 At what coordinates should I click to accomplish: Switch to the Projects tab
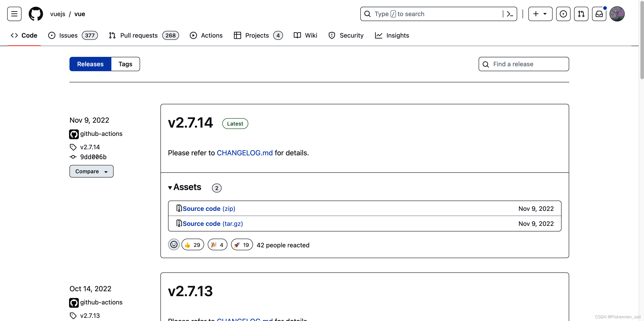(258, 35)
